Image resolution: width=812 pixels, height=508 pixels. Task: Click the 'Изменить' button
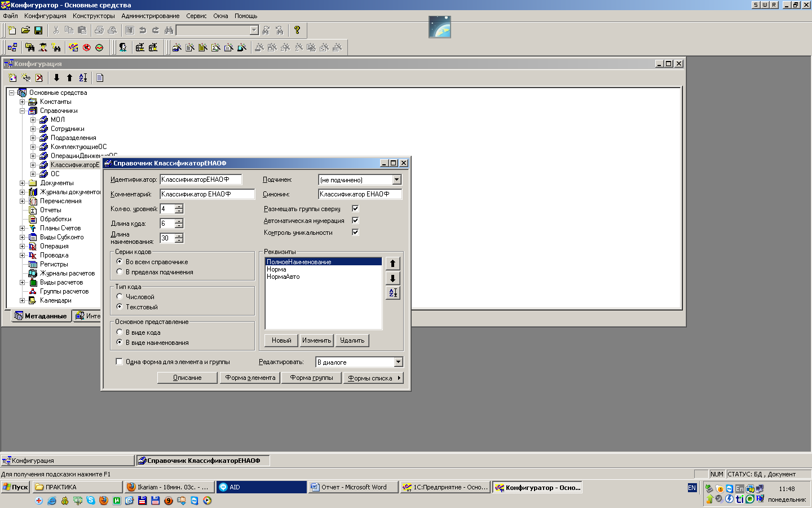(316, 340)
